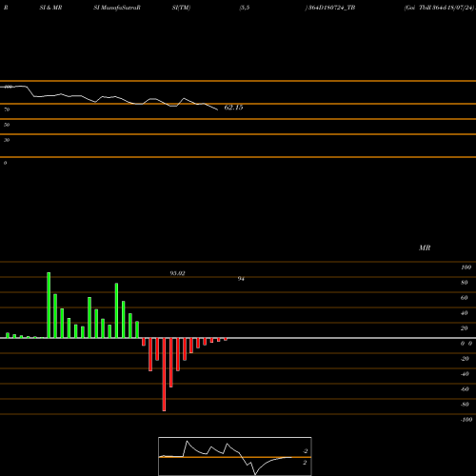
Task: Click the MR panel title label
Action: [x=425, y=248]
